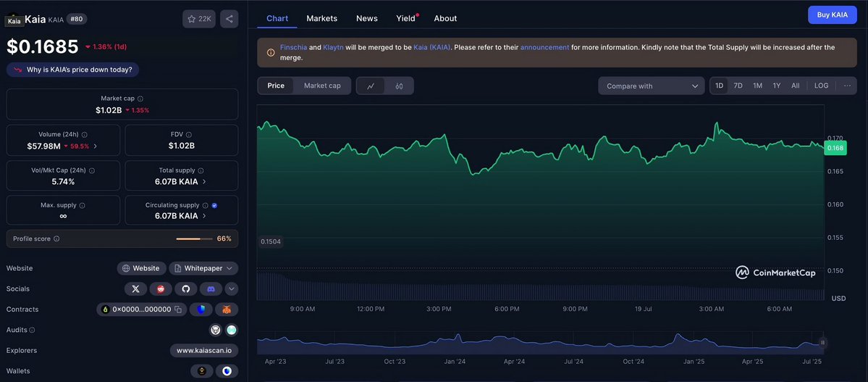This screenshot has height=382, width=868.
Task: Open the dark gold wallet icon in Wallets
Action: pos(202,371)
